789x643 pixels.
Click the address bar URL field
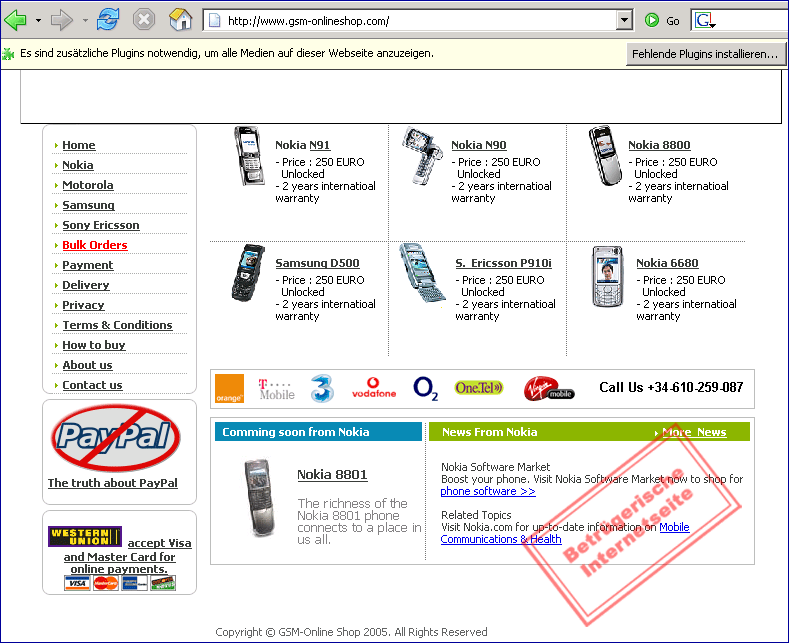click(410, 21)
